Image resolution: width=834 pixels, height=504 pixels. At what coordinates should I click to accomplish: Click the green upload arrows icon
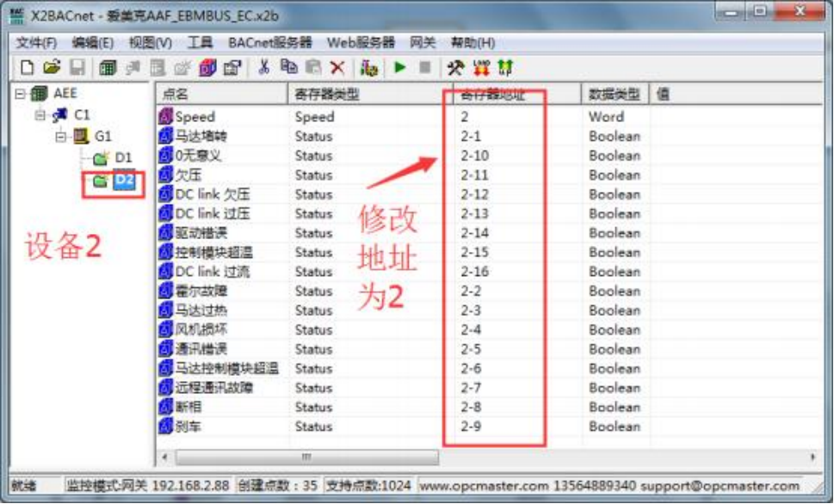click(x=504, y=68)
